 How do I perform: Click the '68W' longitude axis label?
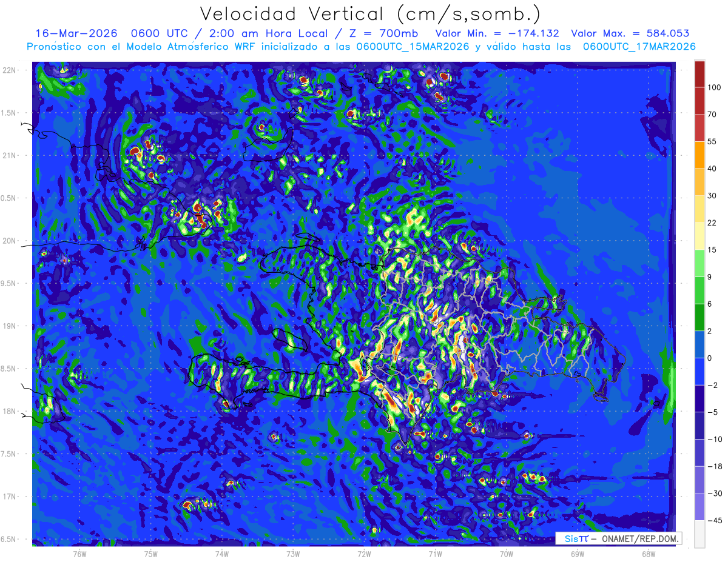(648, 554)
